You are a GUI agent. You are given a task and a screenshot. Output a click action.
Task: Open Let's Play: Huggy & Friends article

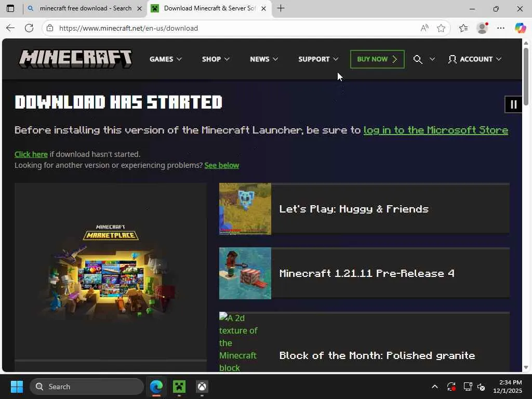[354, 209]
